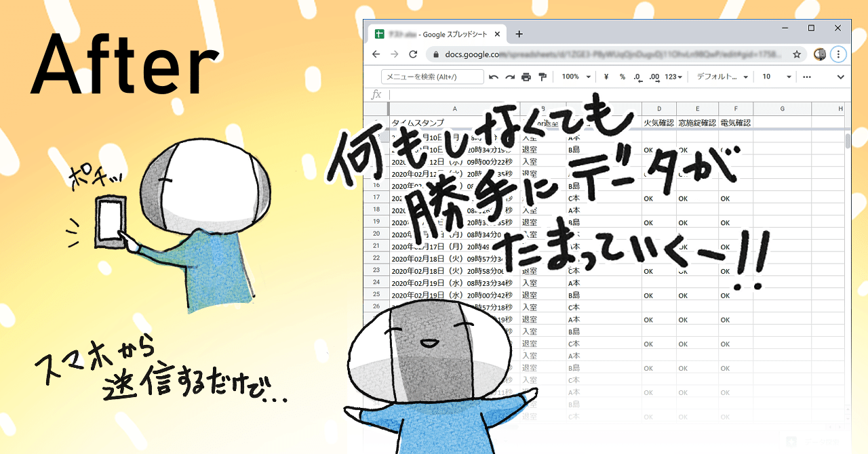The image size is (868, 454).
Task: Click OK in row 25 column F
Action: [736, 295]
